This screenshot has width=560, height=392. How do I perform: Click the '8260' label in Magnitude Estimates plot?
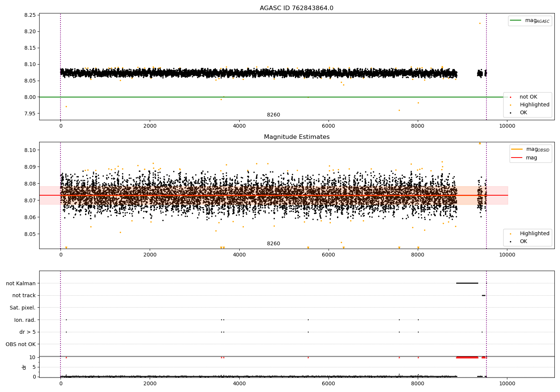coord(273,244)
